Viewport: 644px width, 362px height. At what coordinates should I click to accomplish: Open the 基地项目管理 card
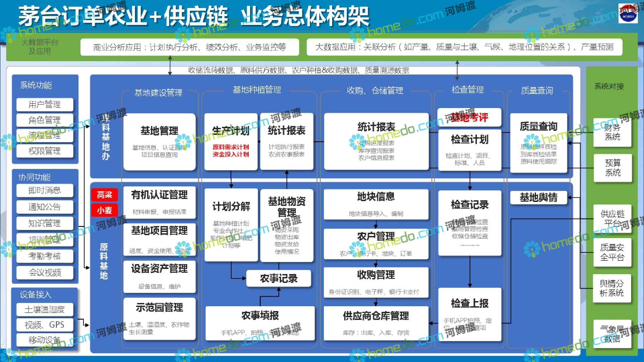159,239
